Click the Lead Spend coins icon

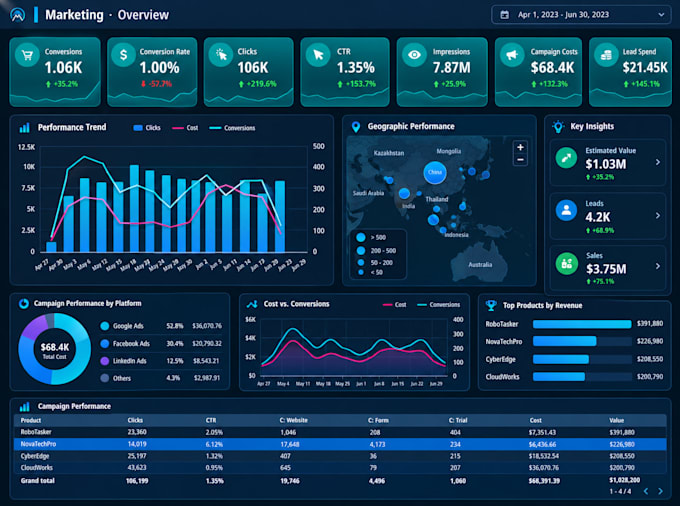click(x=606, y=55)
